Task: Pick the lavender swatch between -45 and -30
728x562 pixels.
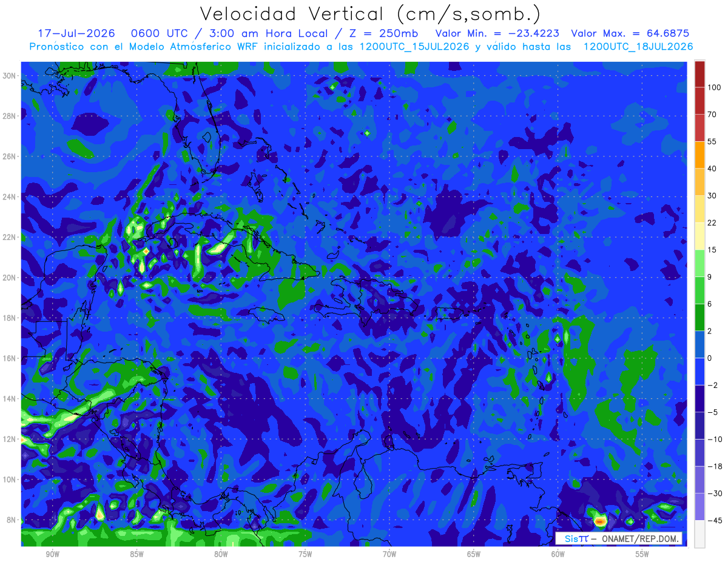Action: click(x=699, y=506)
